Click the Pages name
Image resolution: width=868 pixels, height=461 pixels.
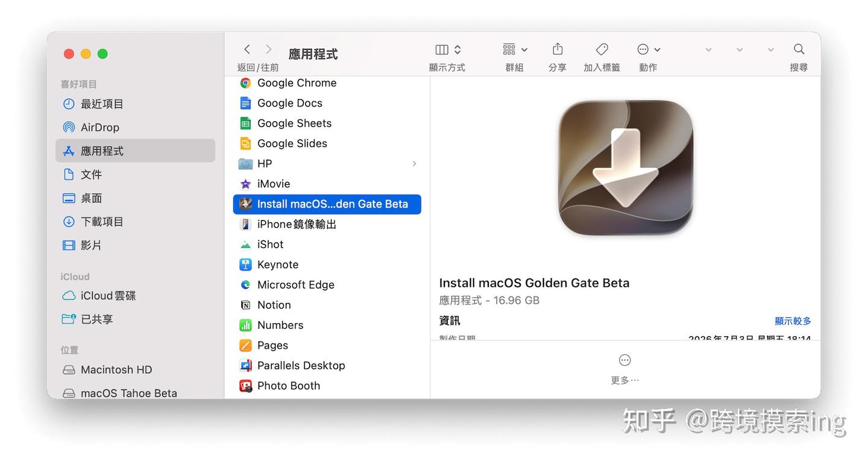point(272,345)
